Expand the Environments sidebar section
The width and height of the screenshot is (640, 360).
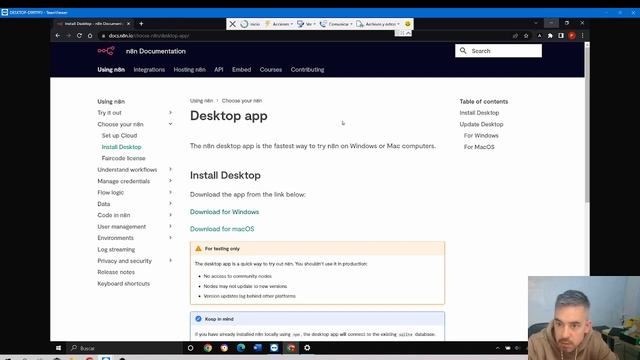[x=171, y=238]
